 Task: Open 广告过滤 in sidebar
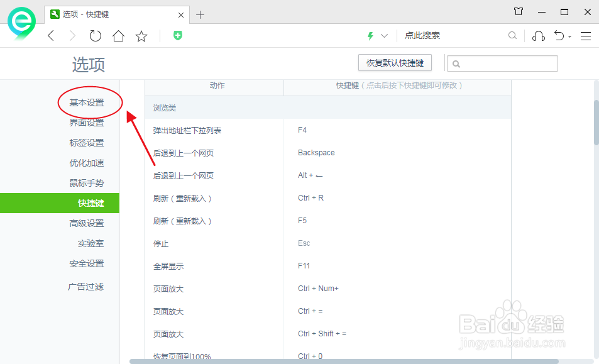tap(85, 287)
